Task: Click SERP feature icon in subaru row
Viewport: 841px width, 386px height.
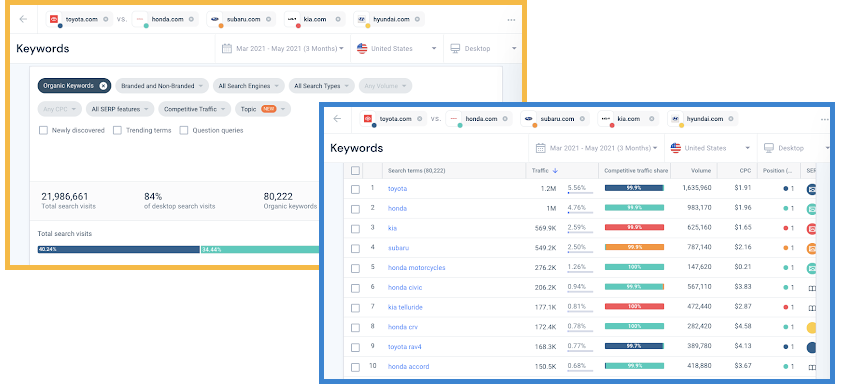Action: point(812,249)
